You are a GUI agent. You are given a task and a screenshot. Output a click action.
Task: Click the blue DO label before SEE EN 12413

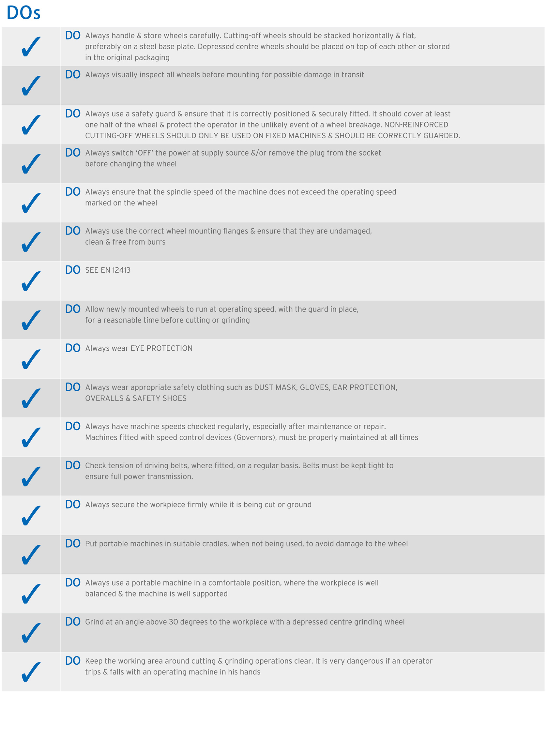(x=73, y=270)
